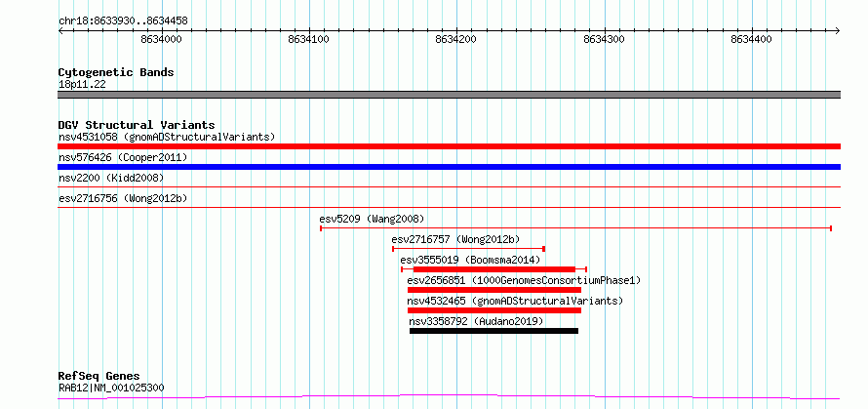
Task: Open label nsv2200 (Kidd2008)
Action: (x=111, y=178)
